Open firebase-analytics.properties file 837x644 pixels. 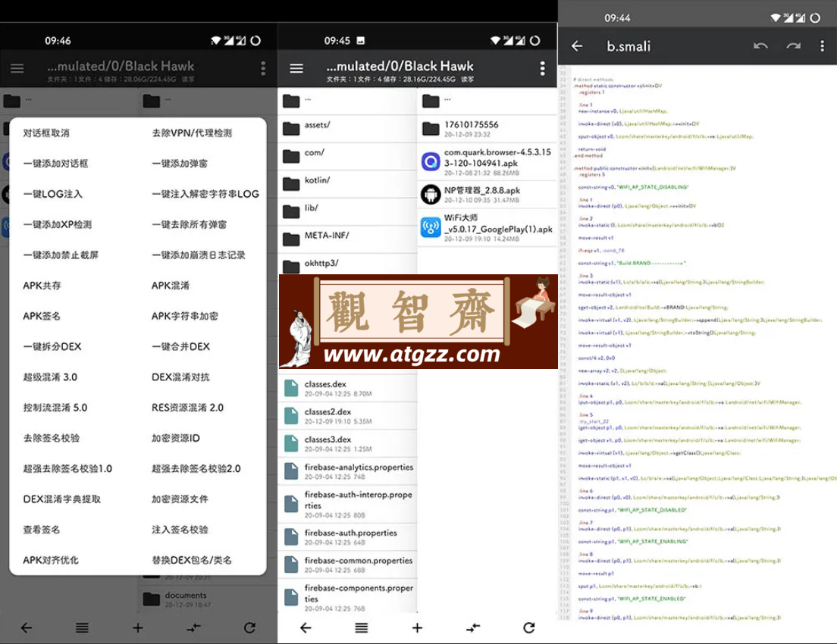347,471
